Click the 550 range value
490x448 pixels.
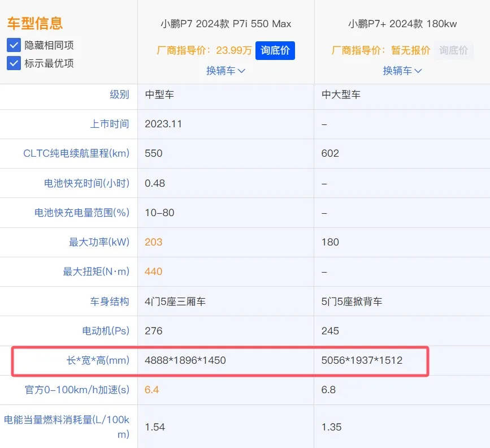[x=153, y=153]
